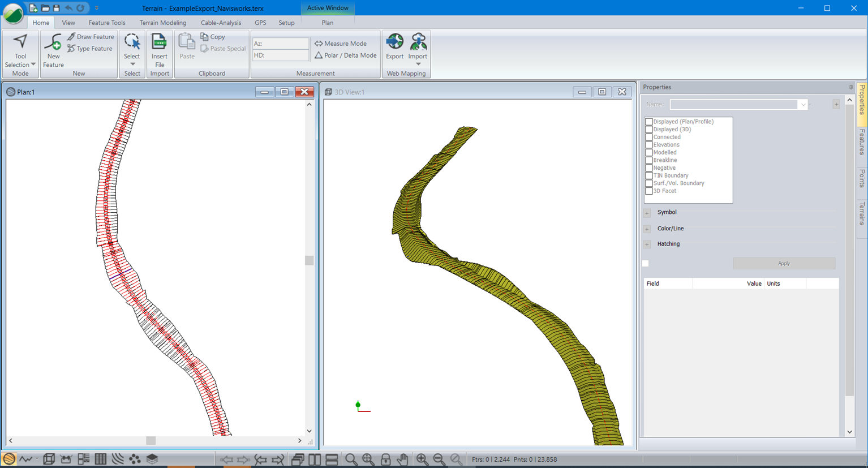Image resolution: width=868 pixels, height=468 pixels.
Task: Toggle the Negative checkbox
Action: pyautogui.click(x=649, y=168)
